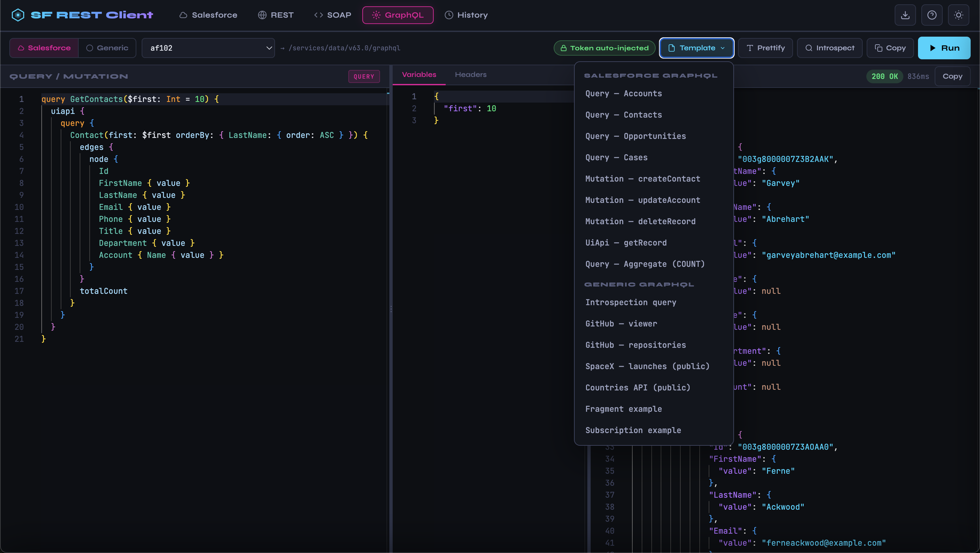Click the QUERY badge in editor header
980x553 pixels.
tap(364, 76)
